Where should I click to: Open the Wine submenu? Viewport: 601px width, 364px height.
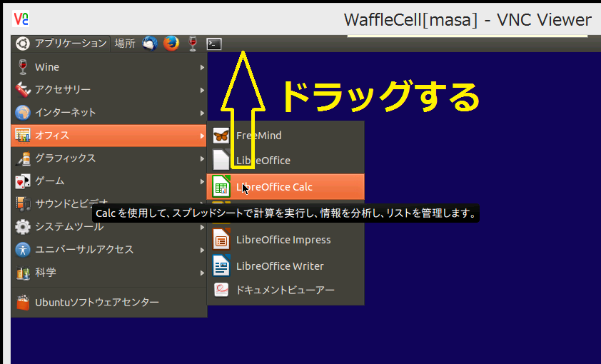tap(109, 67)
